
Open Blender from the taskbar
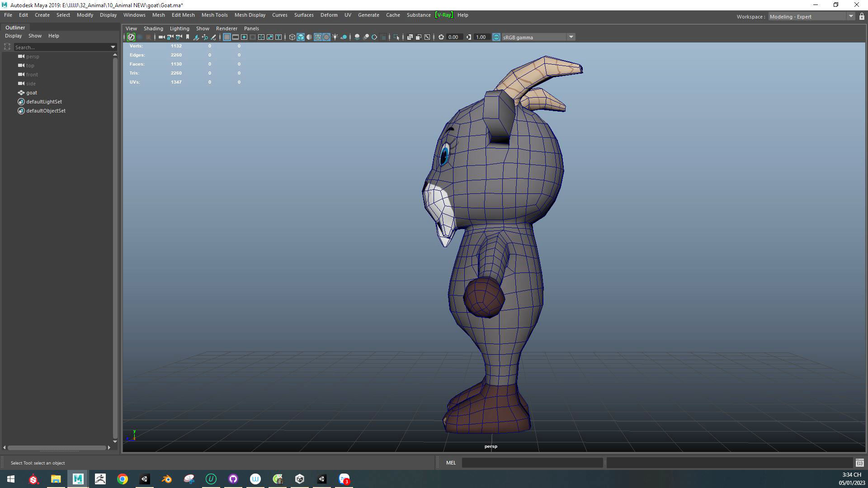[167, 479]
